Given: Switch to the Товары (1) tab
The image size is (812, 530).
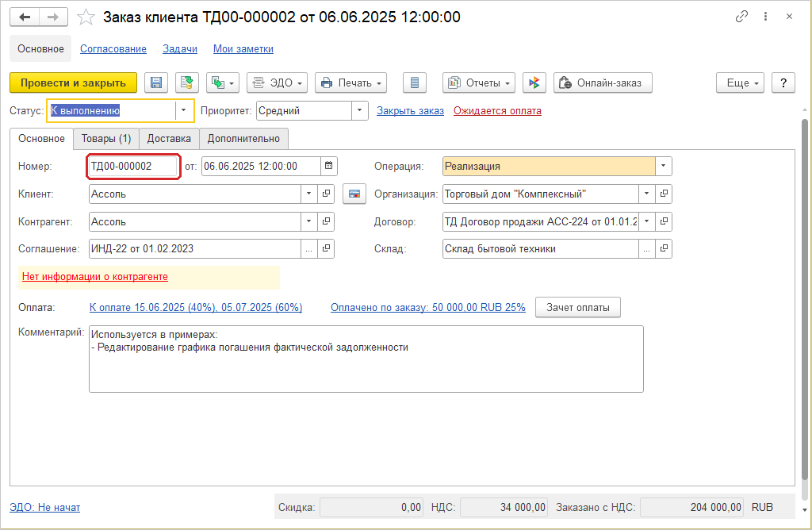Looking at the screenshot, I should point(106,139).
